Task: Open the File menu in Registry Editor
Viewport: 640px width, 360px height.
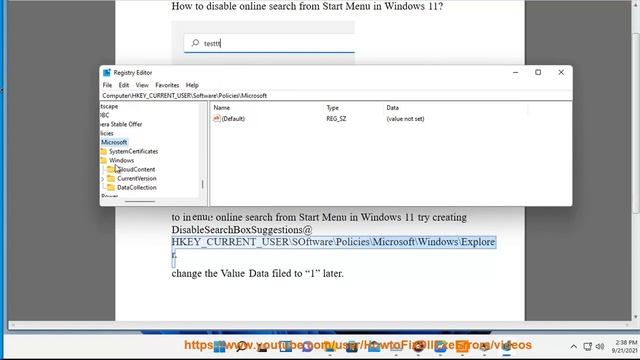Action: (107, 85)
